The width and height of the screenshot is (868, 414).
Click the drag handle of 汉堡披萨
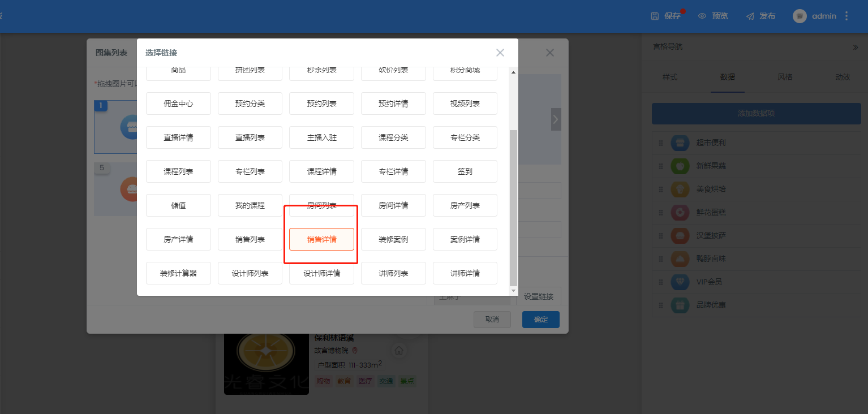660,236
